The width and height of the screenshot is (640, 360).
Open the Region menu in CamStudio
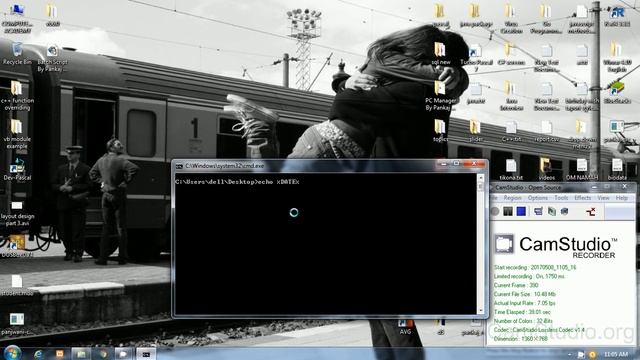(x=513, y=198)
